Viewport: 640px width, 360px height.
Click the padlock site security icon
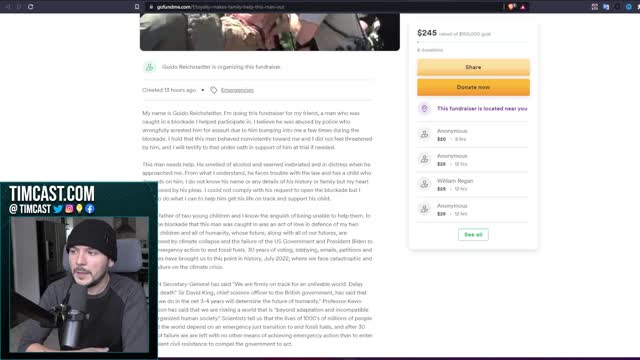[x=151, y=7]
